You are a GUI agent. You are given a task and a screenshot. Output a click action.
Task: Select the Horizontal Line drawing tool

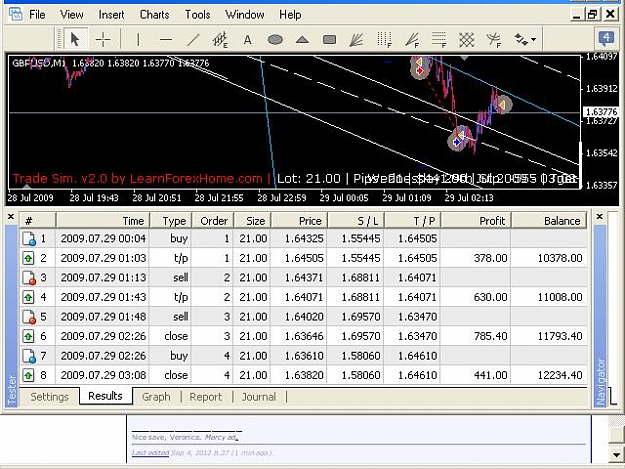(165, 39)
